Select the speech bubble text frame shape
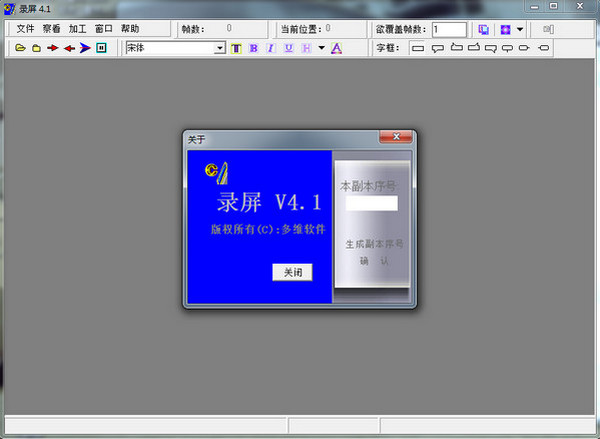Screen dimensions: 600x439 [x=438, y=48]
